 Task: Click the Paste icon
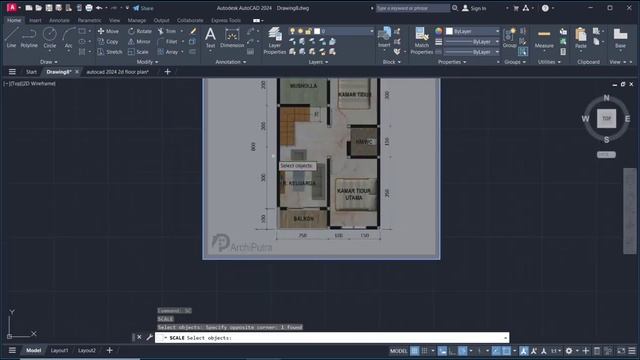[580, 38]
